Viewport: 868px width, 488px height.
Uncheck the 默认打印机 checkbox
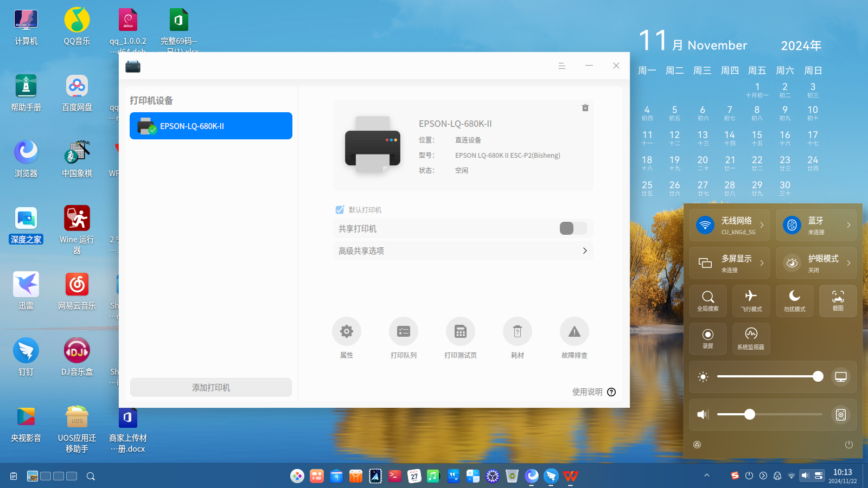(x=340, y=210)
